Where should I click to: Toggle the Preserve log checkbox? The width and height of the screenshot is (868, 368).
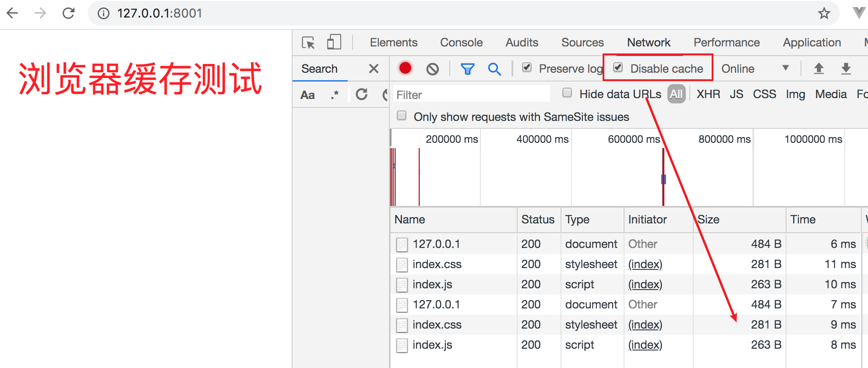[x=527, y=67]
